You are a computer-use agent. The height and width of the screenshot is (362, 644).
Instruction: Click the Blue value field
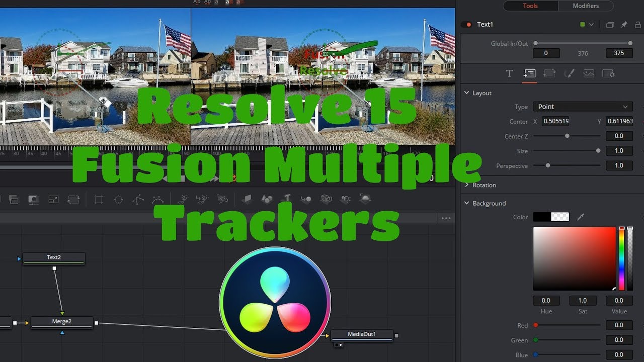[619, 355]
